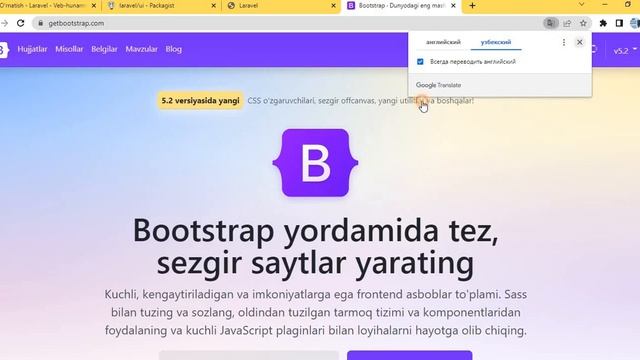Viewport: 640px width, 360px height.
Task: Go forward in browser history
Action: coord(4,23)
